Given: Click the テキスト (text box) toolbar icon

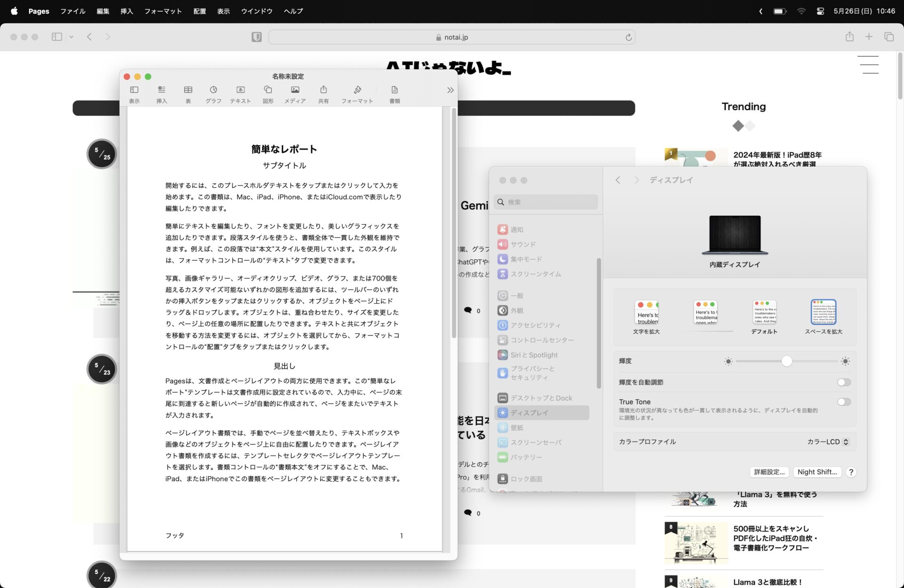Looking at the screenshot, I should [x=240, y=90].
